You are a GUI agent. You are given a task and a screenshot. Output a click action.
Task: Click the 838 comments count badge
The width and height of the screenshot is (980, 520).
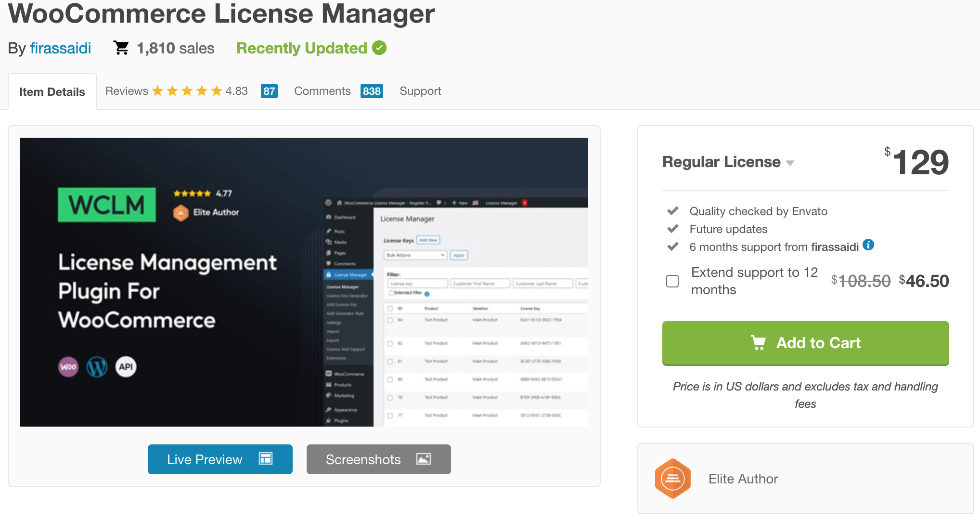(372, 91)
